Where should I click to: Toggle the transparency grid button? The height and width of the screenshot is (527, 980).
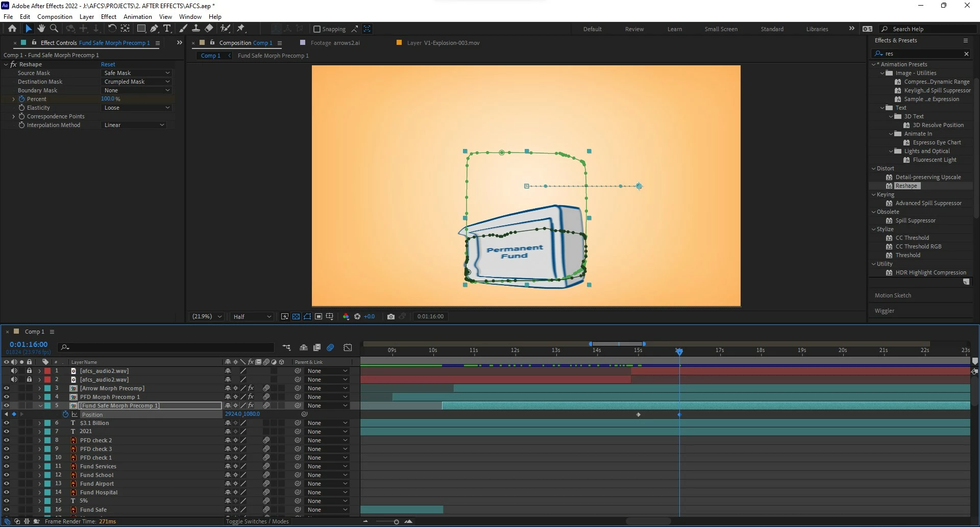[296, 317]
